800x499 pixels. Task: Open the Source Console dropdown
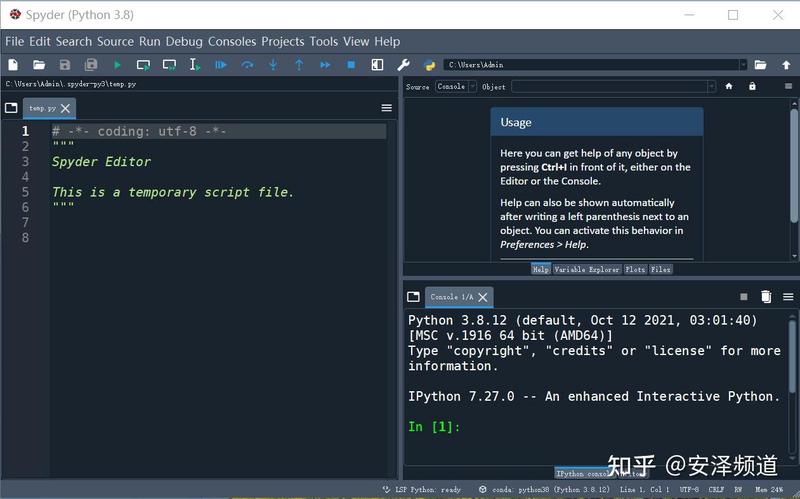pyautogui.click(x=456, y=87)
